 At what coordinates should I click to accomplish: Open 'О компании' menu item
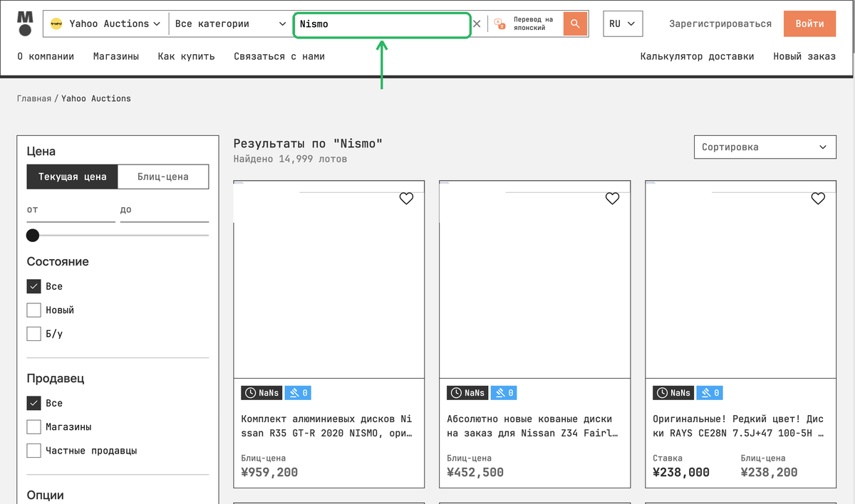46,56
